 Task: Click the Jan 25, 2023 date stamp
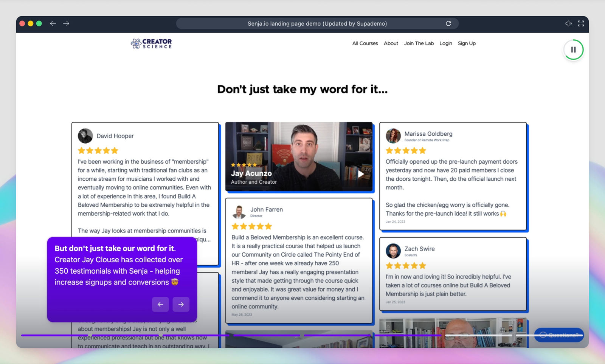395,302
